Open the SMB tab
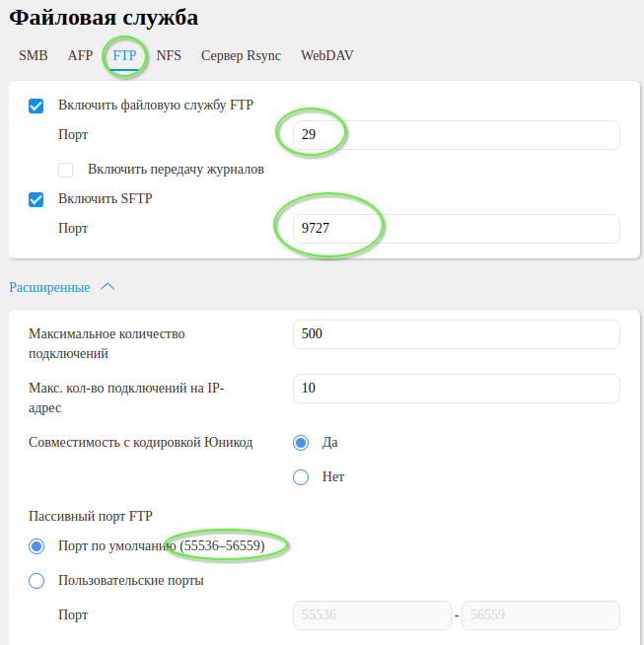The width and height of the screenshot is (644, 645). tap(34, 55)
